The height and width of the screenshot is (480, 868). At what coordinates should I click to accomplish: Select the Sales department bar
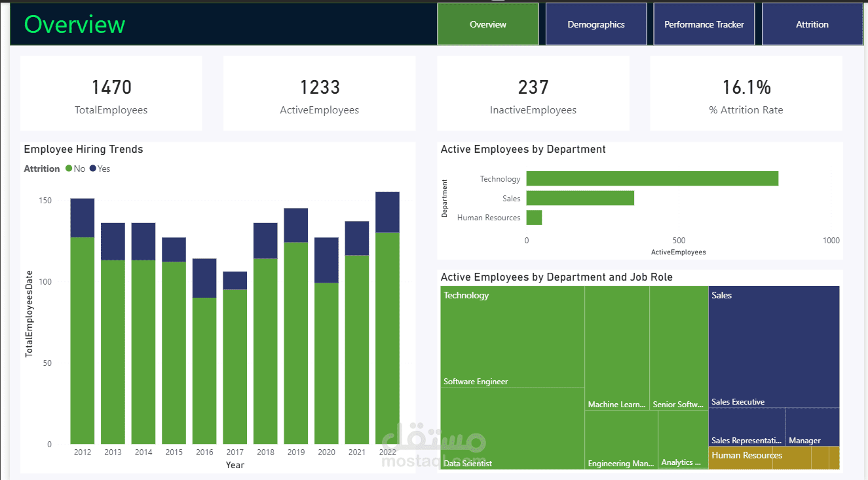point(580,198)
